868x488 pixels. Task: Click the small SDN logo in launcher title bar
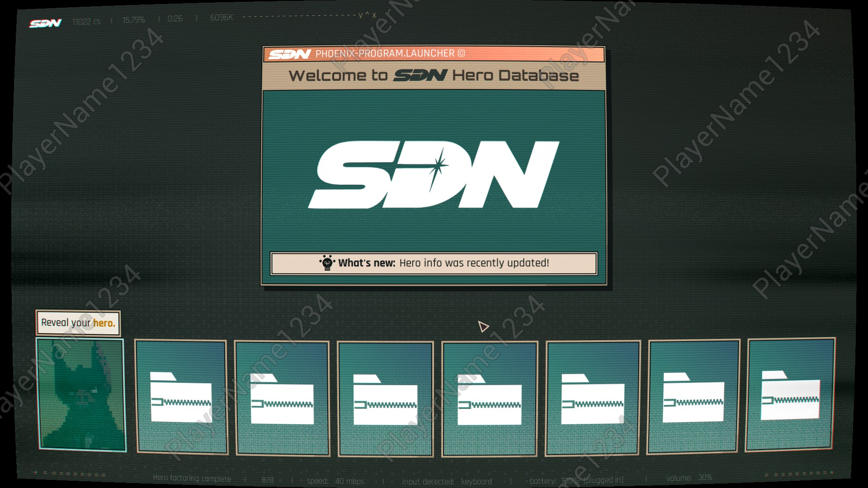point(289,54)
